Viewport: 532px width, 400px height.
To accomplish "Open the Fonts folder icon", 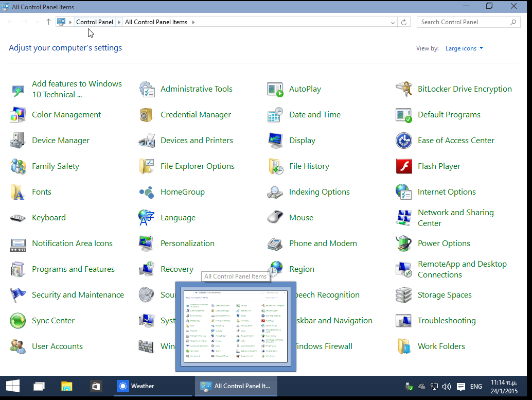I will (x=17, y=192).
